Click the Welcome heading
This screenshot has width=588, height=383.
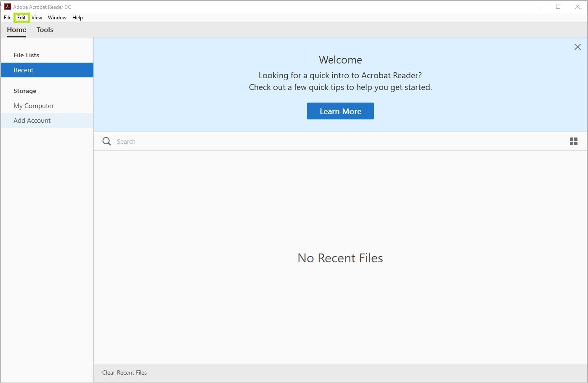[x=340, y=60]
